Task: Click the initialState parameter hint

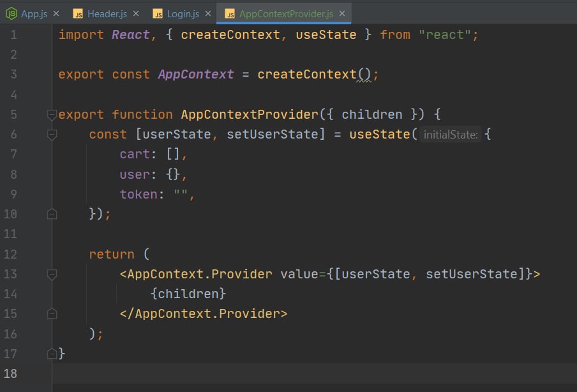Action: click(x=450, y=135)
